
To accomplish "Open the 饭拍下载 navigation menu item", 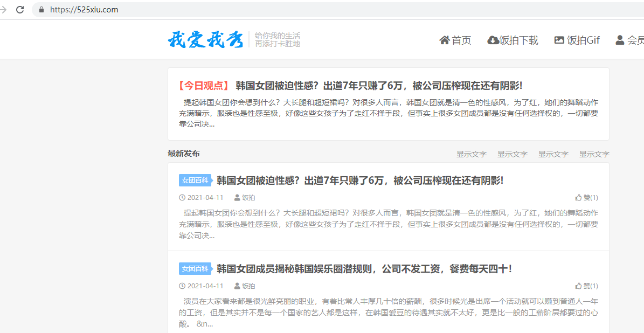I will [x=518, y=40].
